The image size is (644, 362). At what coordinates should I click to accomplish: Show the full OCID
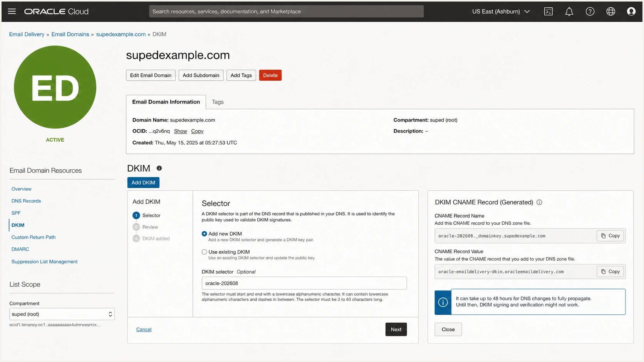[x=180, y=131]
